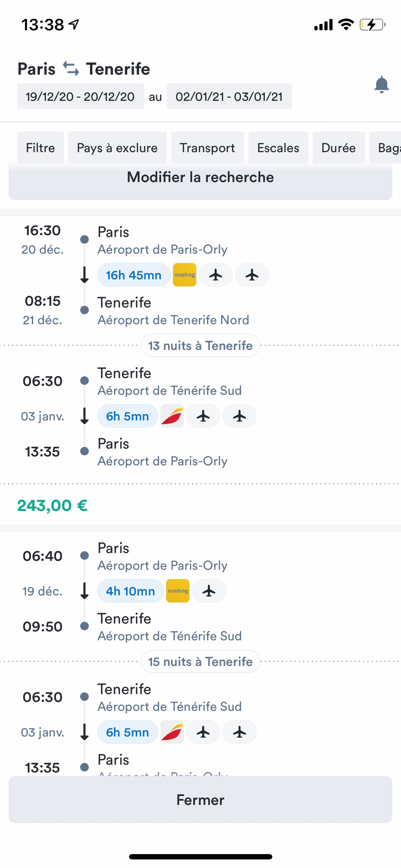Tap the 16h 45mn duration badge
The height and width of the screenshot is (868, 401).
point(134,275)
